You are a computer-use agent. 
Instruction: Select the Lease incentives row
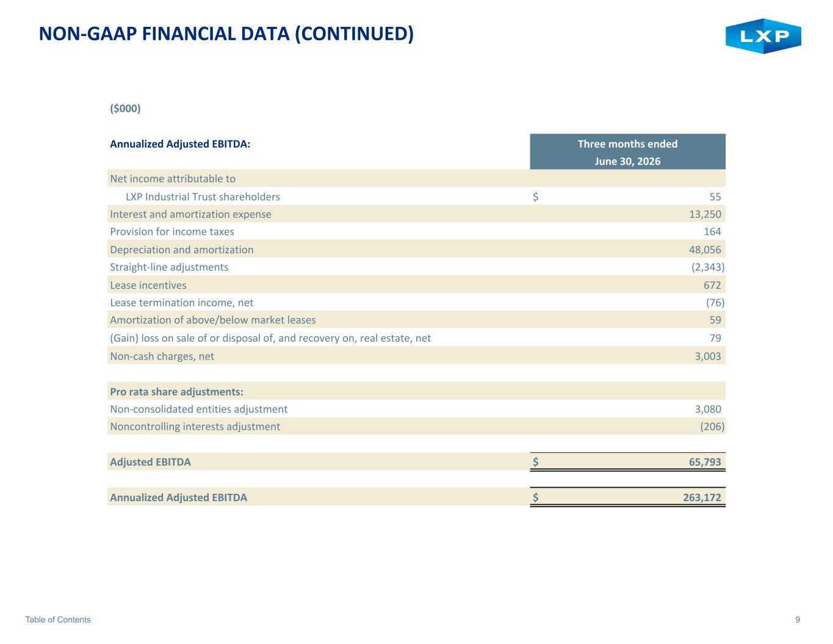416,285
